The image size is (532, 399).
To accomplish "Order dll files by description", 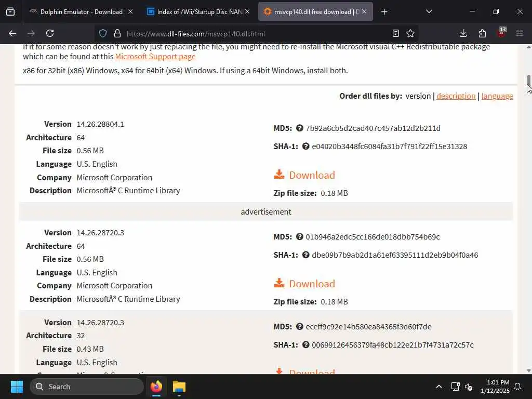I will pos(456,96).
